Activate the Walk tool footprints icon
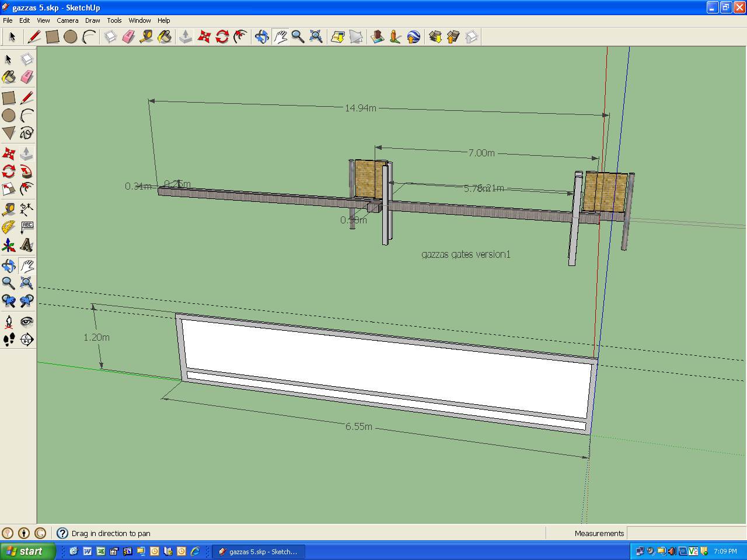The image size is (747, 560). tap(9, 339)
